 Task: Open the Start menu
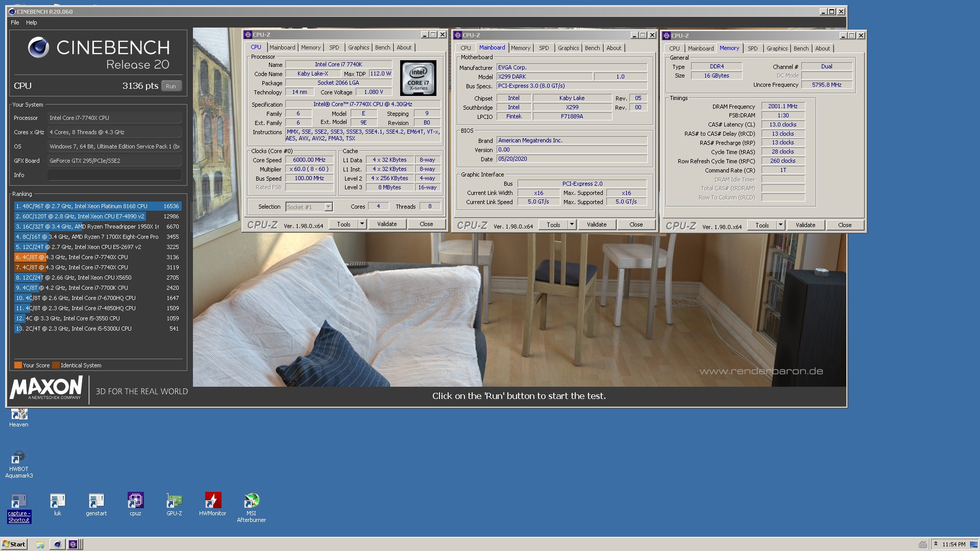point(14,544)
